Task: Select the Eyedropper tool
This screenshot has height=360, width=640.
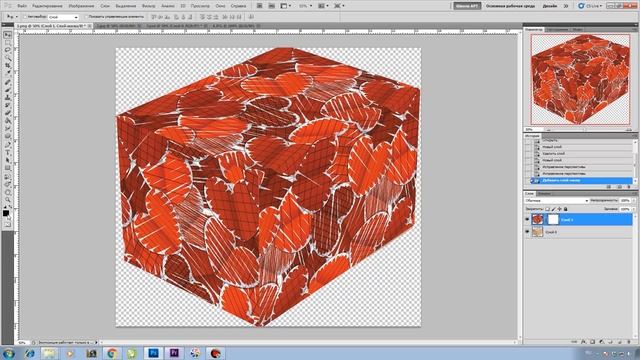Action: 7,73
